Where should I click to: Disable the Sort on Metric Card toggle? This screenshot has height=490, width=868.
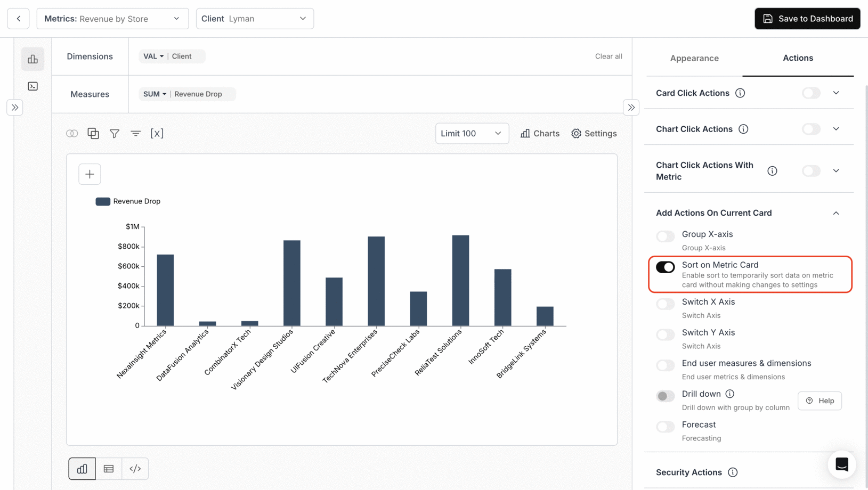coord(665,267)
